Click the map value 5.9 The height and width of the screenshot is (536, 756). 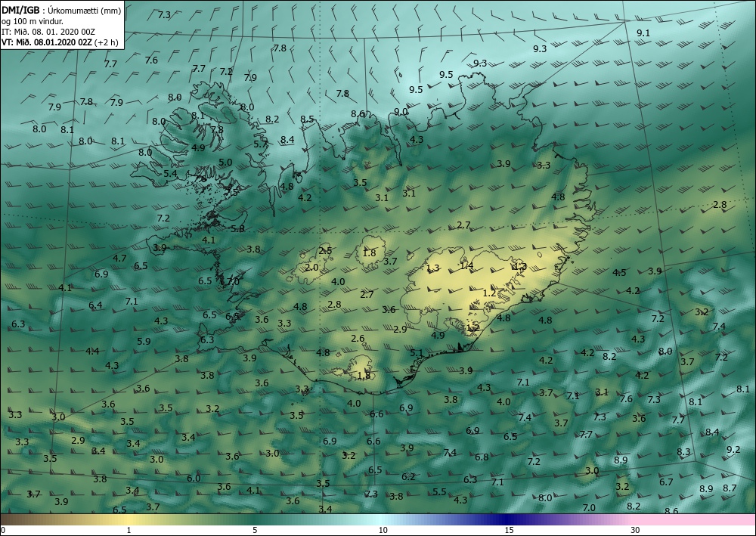pyautogui.click(x=144, y=341)
